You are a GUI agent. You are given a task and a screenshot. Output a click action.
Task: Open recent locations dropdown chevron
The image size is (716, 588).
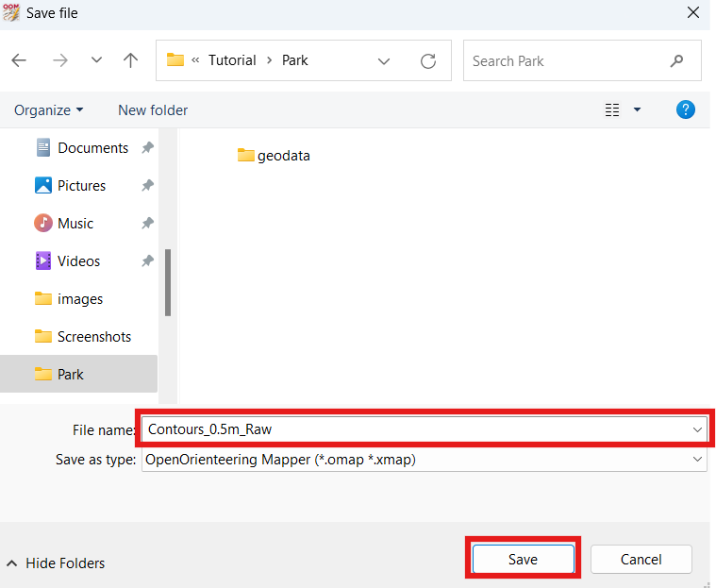96,60
